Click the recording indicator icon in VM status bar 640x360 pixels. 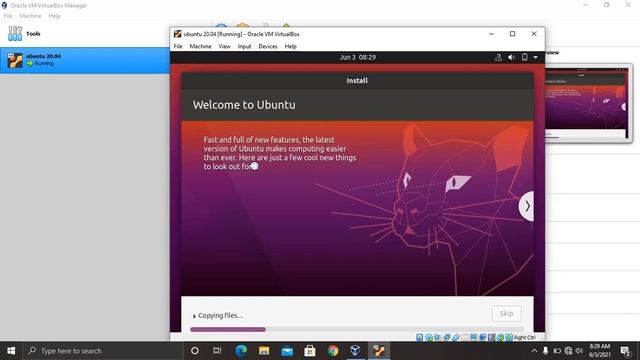(482, 338)
